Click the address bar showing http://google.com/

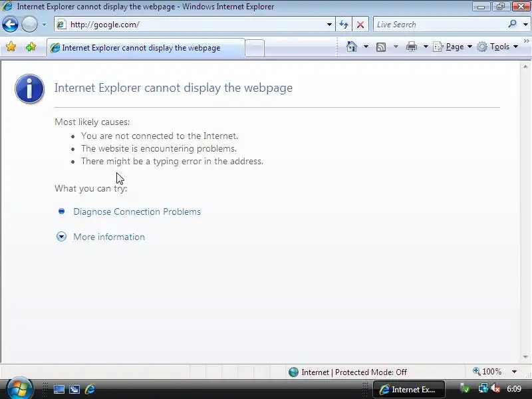(195, 25)
